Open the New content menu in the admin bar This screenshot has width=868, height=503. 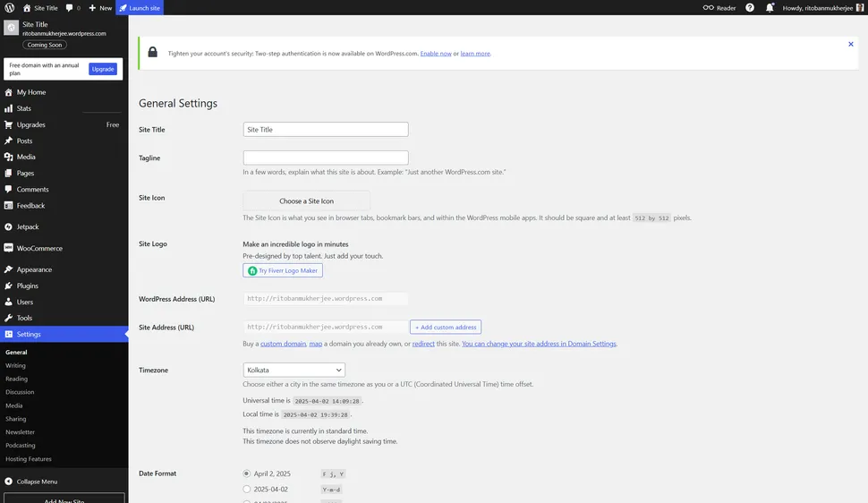coord(100,7)
